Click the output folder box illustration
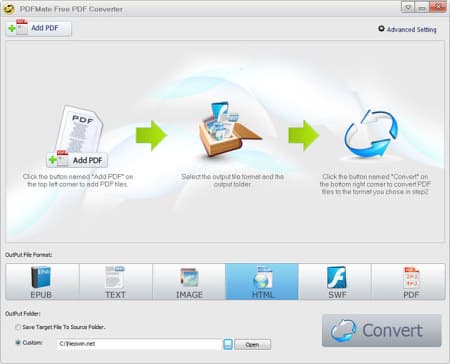The height and width of the screenshot is (364, 450). point(230,130)
